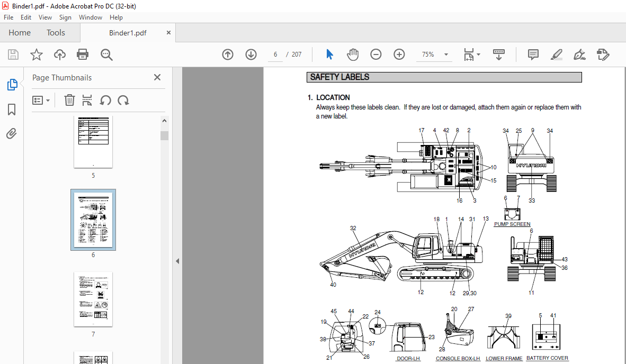The image size is (626, 364).
Task: Click the CONSOLE BOX-LH label
Action: (x=458, y=358)
